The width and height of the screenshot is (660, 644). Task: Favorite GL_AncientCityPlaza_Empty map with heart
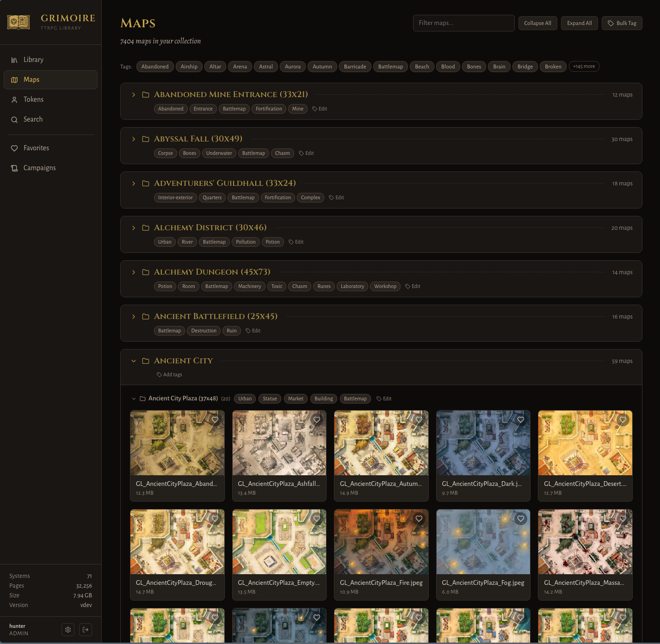(x=317, y=519)
